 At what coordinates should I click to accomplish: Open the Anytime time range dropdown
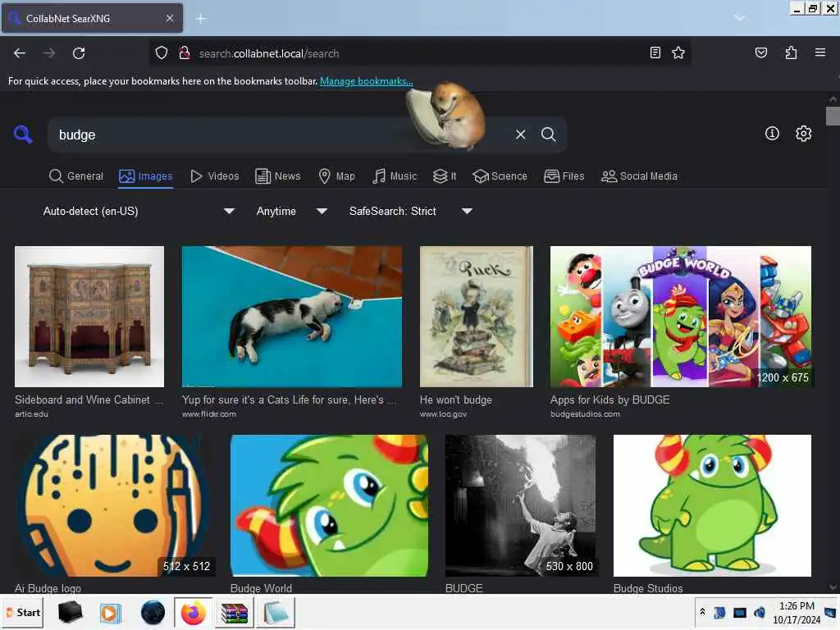click(x=291, y=211)
